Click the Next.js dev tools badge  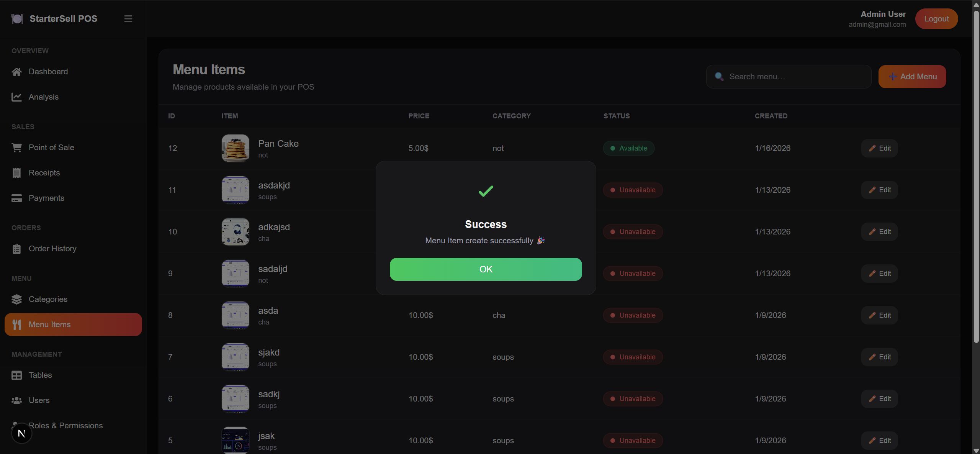21,433
